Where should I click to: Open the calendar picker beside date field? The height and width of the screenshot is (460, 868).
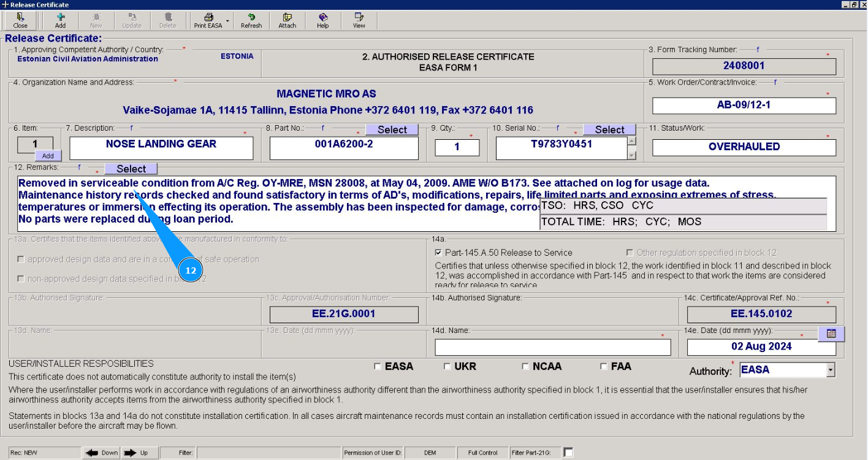[x=831, y=334]
